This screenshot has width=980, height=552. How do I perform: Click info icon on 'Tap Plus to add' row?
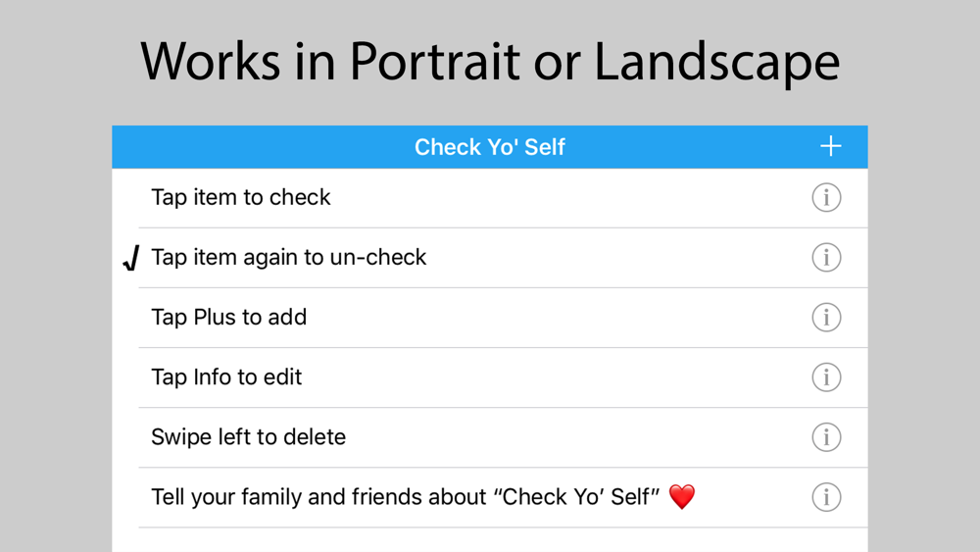coord(826,318)
